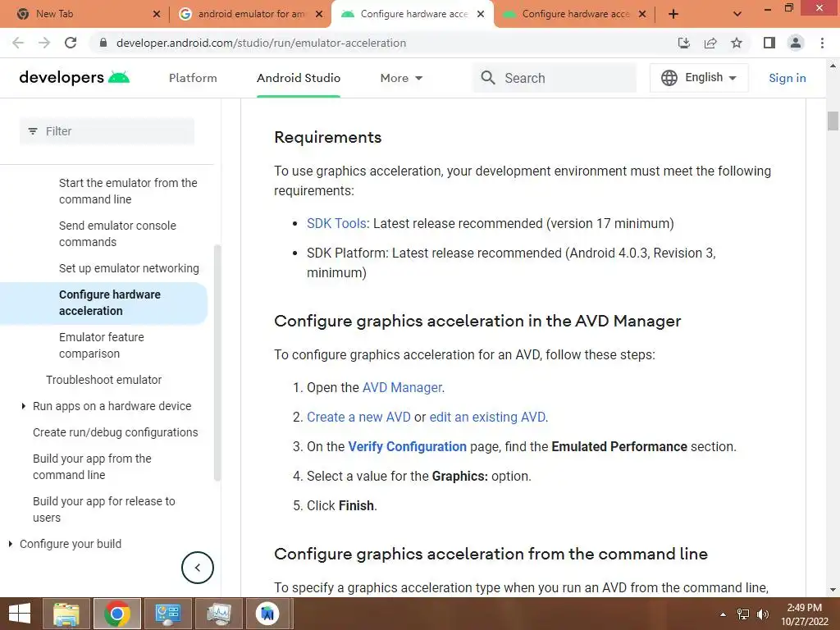Click the page vertical scrollbar thumb
The height and width of the screenshot is (630, 840).
tap(833, 121)
